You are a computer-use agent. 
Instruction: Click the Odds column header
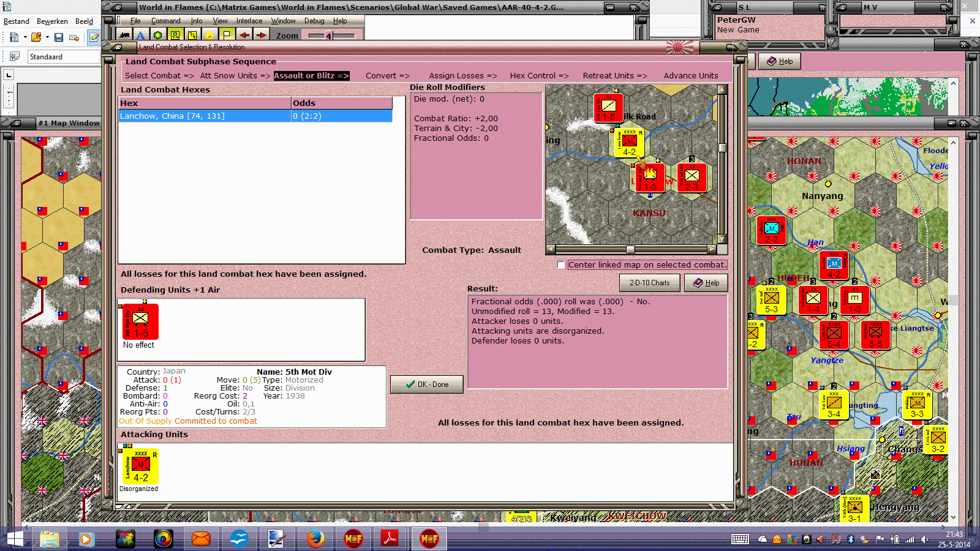click(x=342, y=103)
